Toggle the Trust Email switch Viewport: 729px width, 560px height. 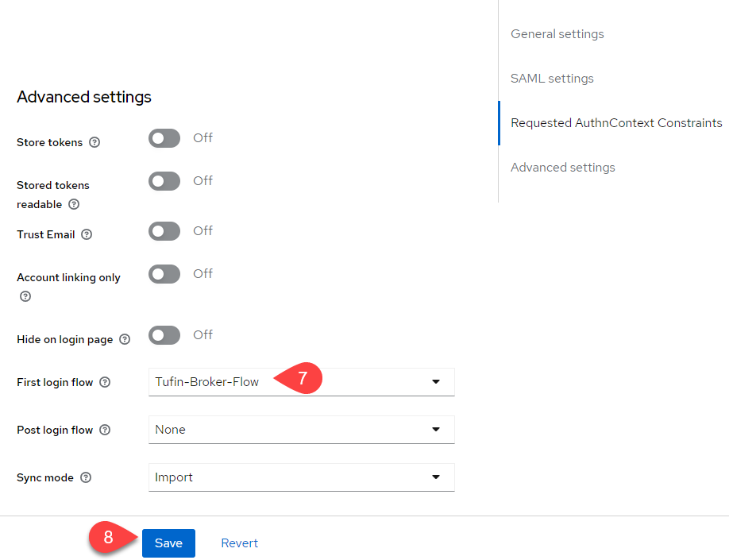pyautogui.click(x=164, y=231)
